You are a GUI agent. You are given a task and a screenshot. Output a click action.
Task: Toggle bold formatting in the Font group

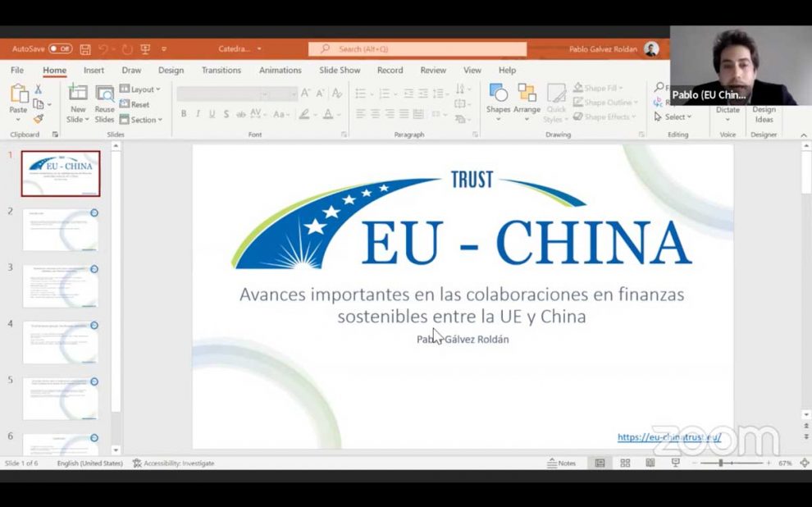pyautogui.click(x=184, y=112)
